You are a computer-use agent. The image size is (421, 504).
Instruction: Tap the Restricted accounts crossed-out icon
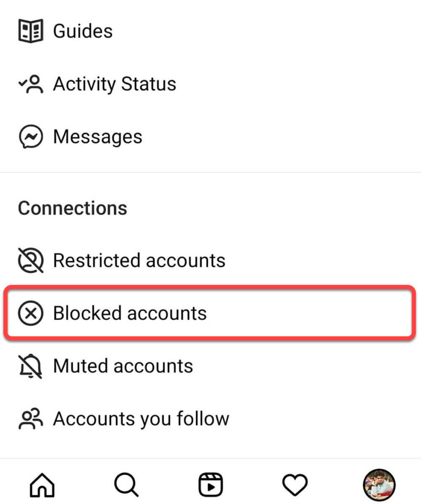[31, 260]
